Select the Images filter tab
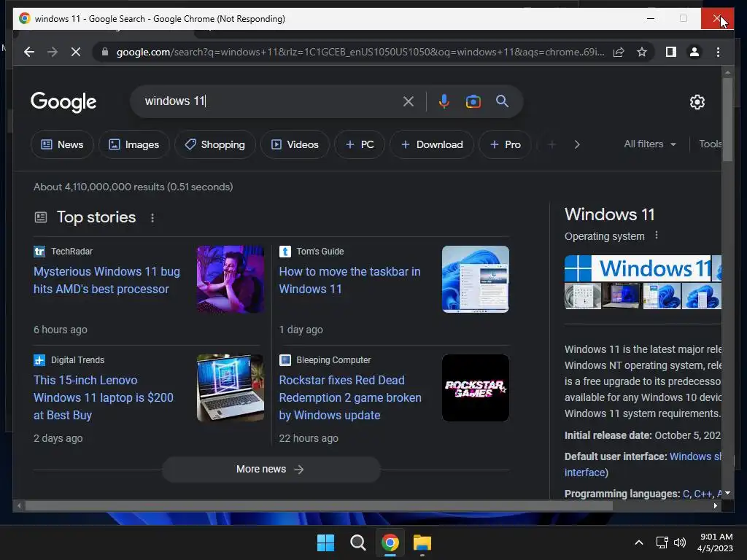The image size is (747, 560). tap(134, 144)
